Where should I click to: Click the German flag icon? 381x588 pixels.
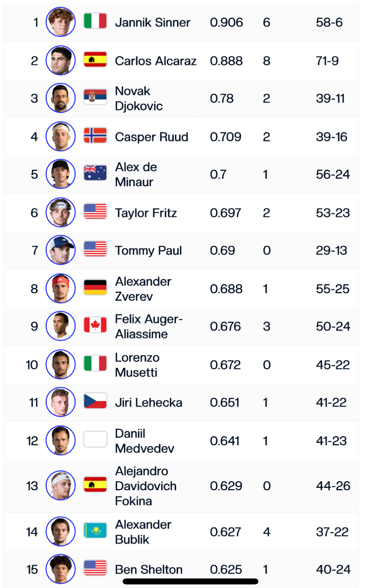[x=95, y=287]
